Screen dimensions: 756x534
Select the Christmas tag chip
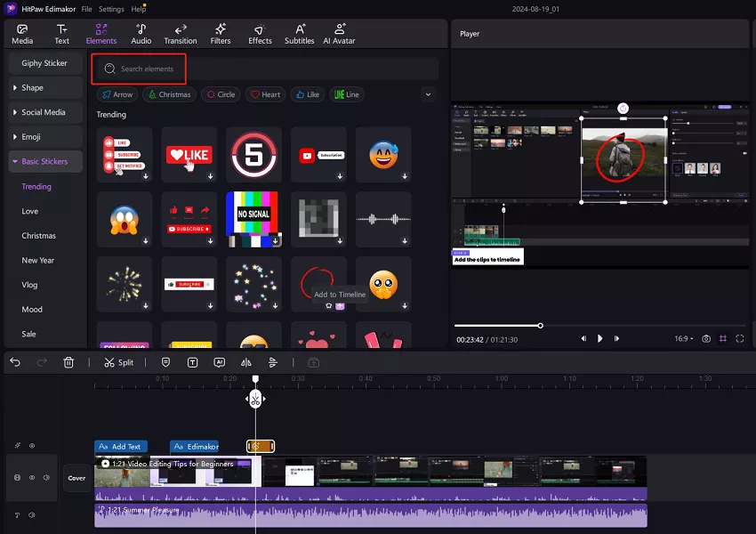[168, 94]
